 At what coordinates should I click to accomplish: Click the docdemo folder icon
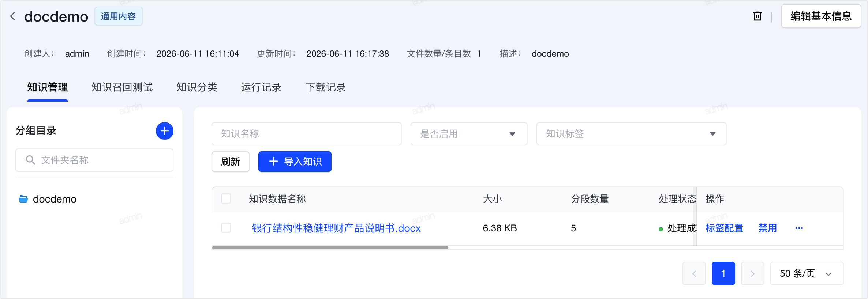pyautogui.click(x=23, y=199)
